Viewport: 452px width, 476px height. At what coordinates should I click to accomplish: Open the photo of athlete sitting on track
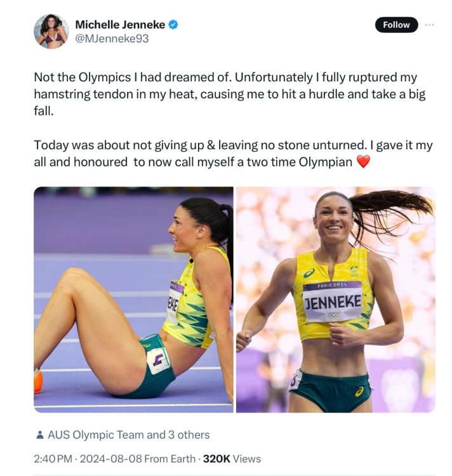tap(133, 300)
